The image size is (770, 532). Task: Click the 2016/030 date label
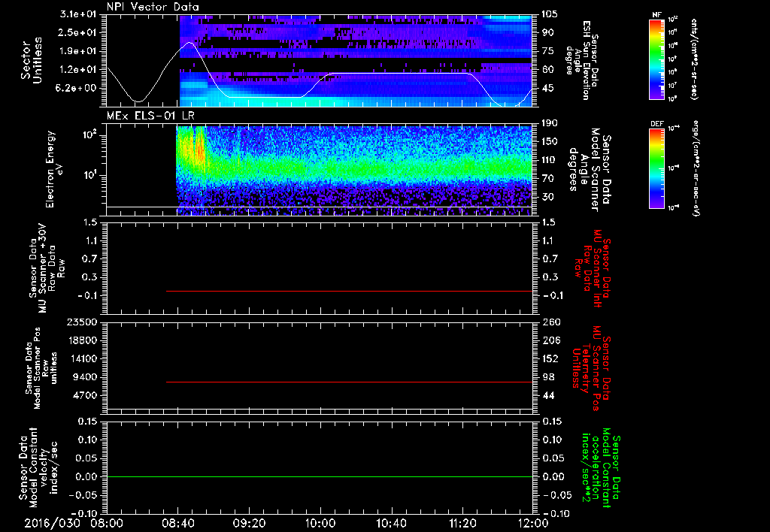point(53,523)
